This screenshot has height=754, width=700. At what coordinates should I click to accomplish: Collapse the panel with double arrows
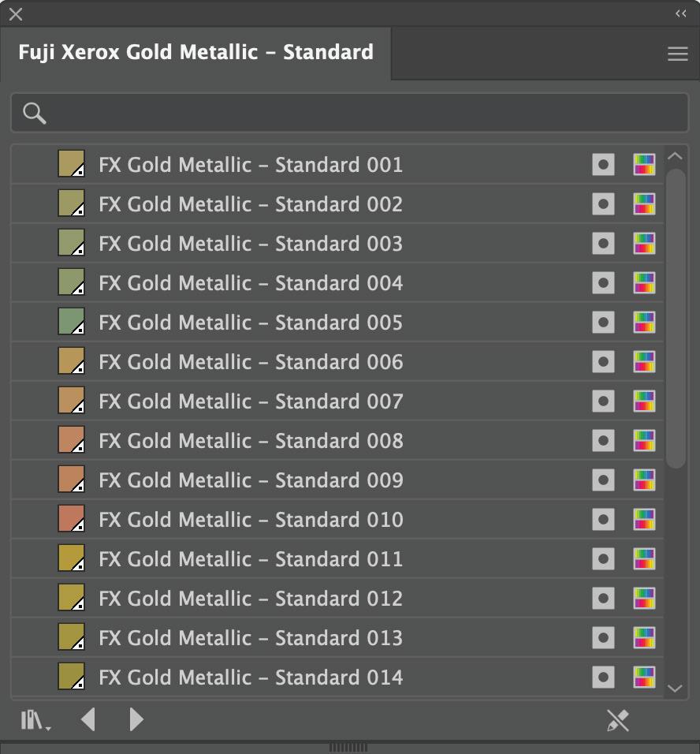tap(681, 13)
